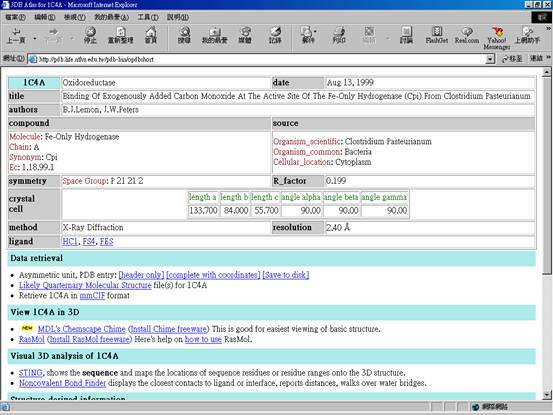Screen dimensions: 553x415
Task: Click the Mail (郵件) toolbar icon
Action: click(x=308, y=35)
